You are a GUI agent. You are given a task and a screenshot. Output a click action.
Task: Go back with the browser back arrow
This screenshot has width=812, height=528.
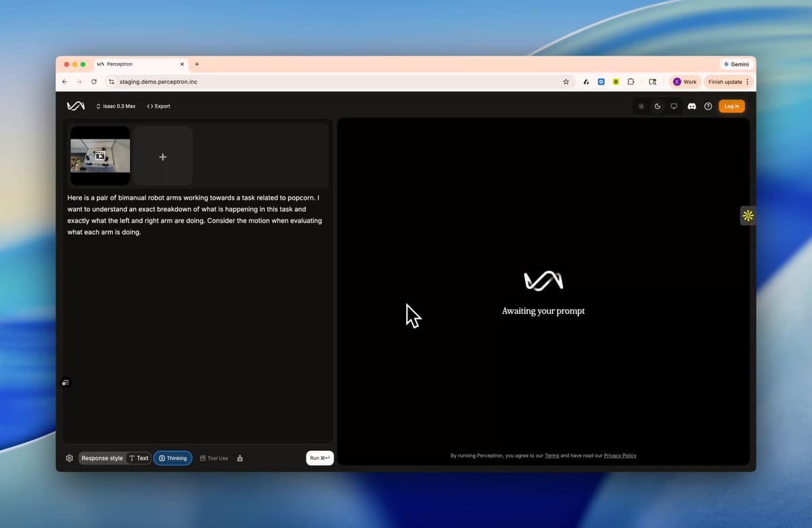[64, 81]
